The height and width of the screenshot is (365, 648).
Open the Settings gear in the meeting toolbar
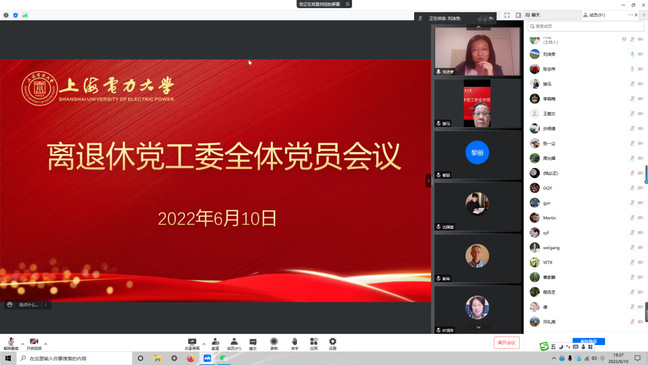click(x=333, y=344)
